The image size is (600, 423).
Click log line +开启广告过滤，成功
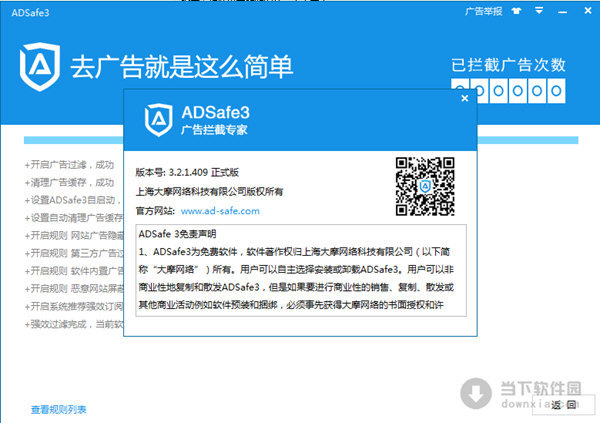pyautogui.click(x=69, y=165)
